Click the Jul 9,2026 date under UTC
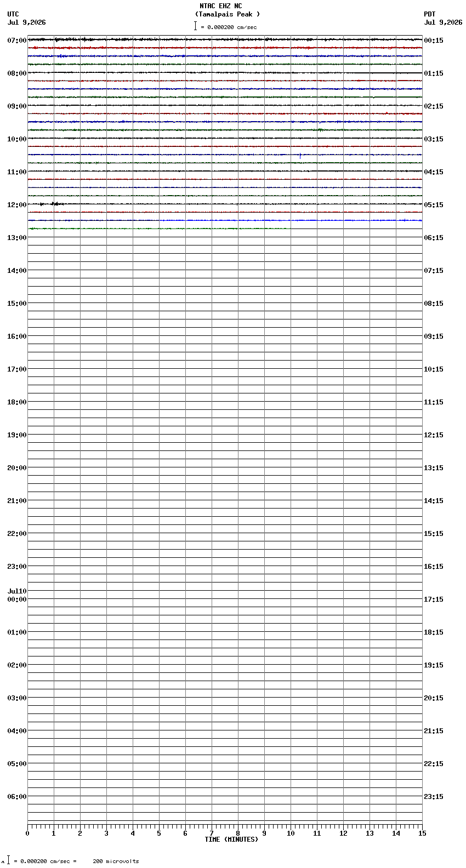This screenshot has height=868, width=466. (x=27, y=22)
